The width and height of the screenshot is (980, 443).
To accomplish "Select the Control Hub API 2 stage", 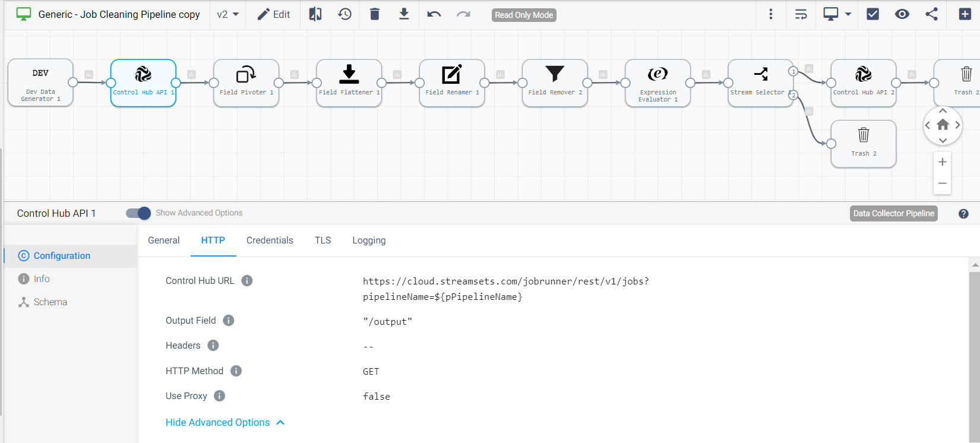I will click(x=864, y=83).
